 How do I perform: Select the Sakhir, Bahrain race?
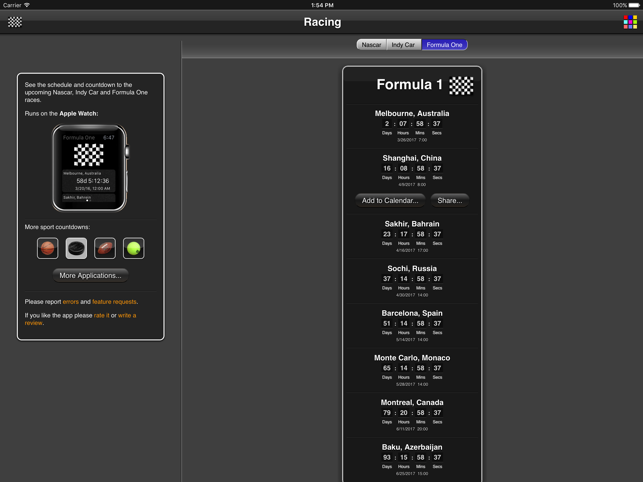pos(412,236)
